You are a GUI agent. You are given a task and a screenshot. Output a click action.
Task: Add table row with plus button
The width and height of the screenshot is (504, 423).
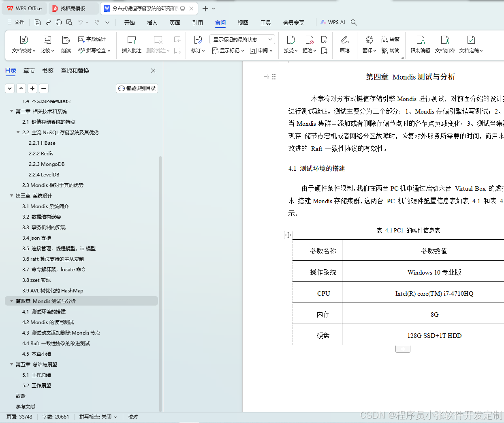tap(403, 349)
